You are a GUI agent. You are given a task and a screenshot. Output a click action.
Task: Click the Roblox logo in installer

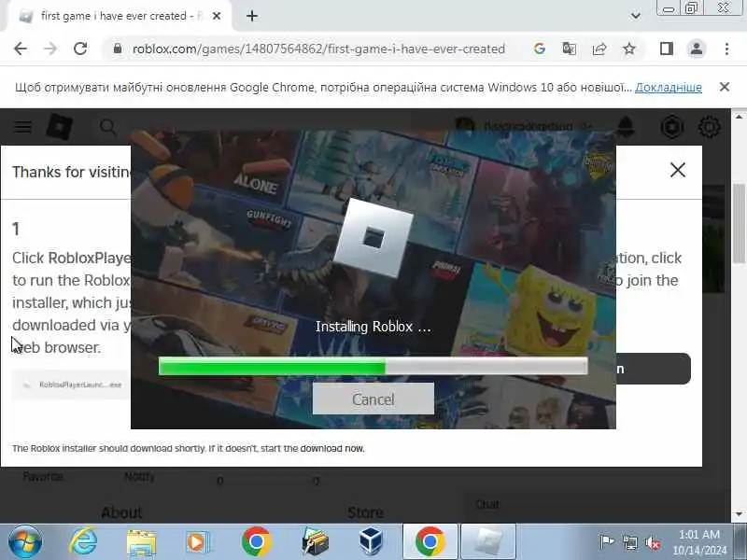click(x=373, y=238)
